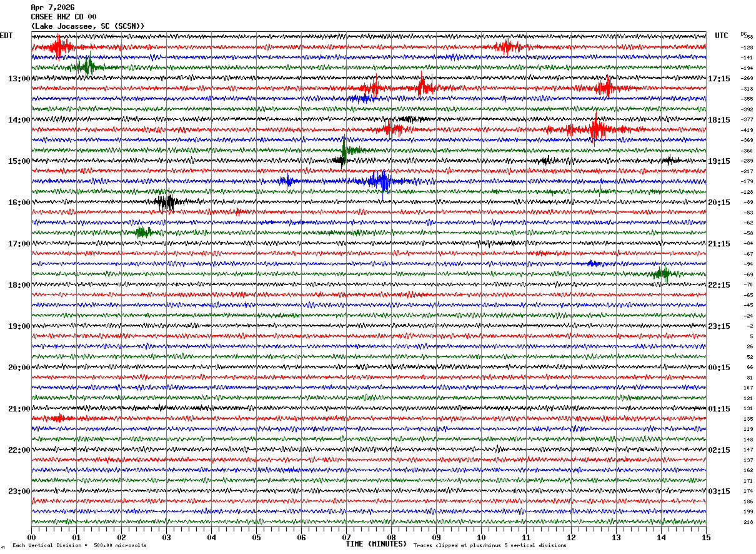Click minute 03 on the bottom time axis
This screenshot has width=756, height=554.
[166, 537]
